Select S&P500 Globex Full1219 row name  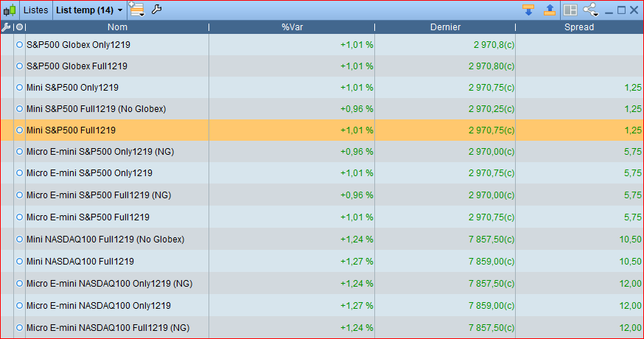point(77,66)
